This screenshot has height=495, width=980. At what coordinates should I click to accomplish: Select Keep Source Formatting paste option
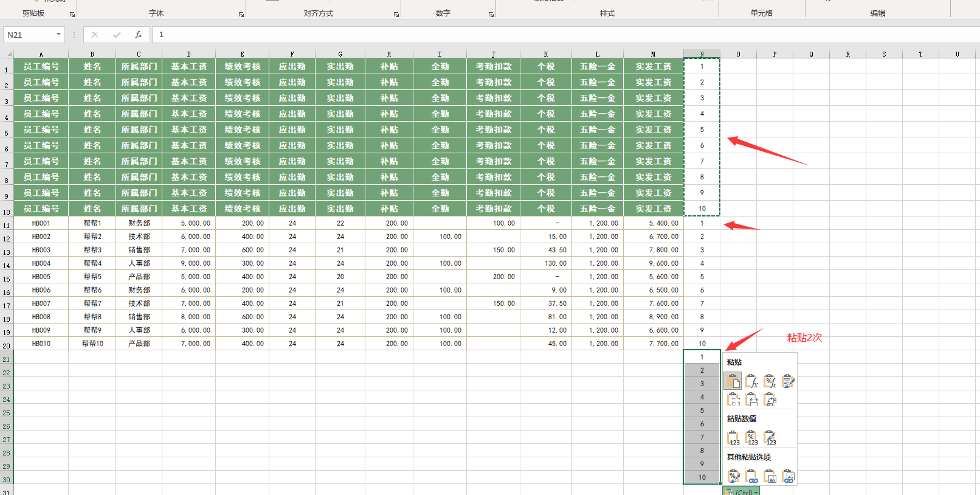click(788, 381)
